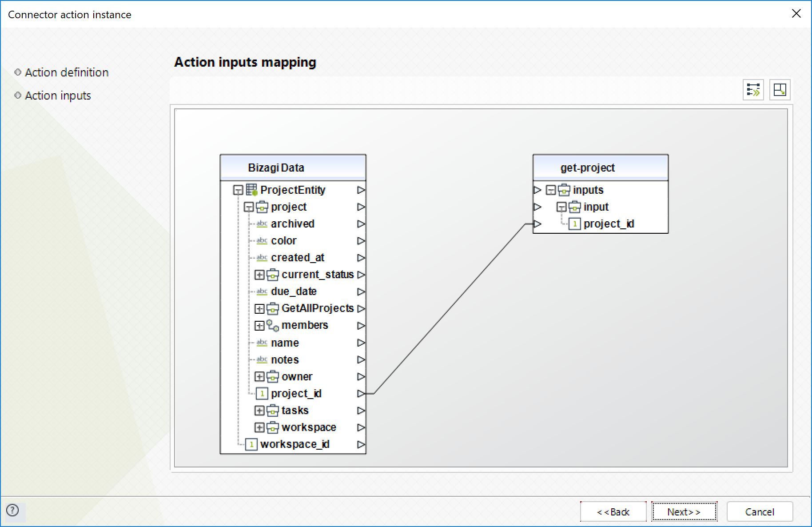Image resolution: width=812 pixels, height=527 pixels.
Task: Select the archived attribute
Action: [x=293, y=224]
